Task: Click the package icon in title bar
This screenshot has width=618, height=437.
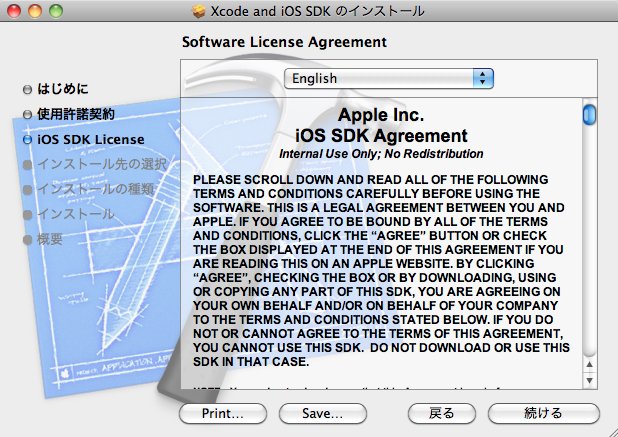Action: coord(199,11)
